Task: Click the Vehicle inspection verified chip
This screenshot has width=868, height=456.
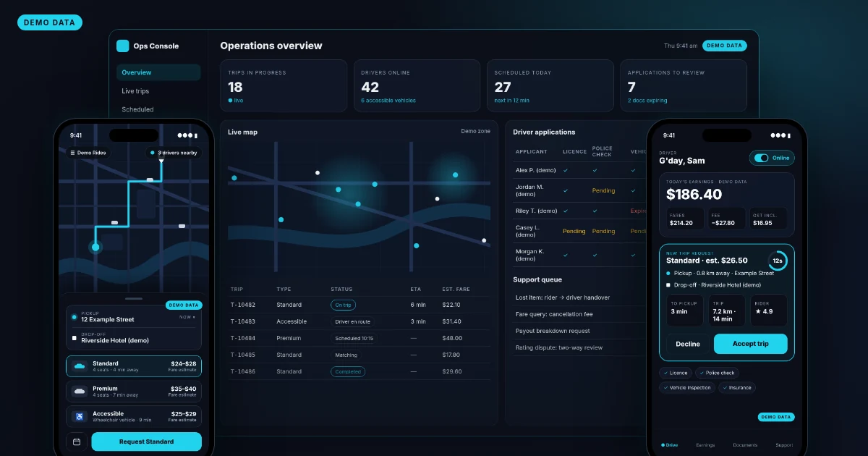Action: click(687, 387)
